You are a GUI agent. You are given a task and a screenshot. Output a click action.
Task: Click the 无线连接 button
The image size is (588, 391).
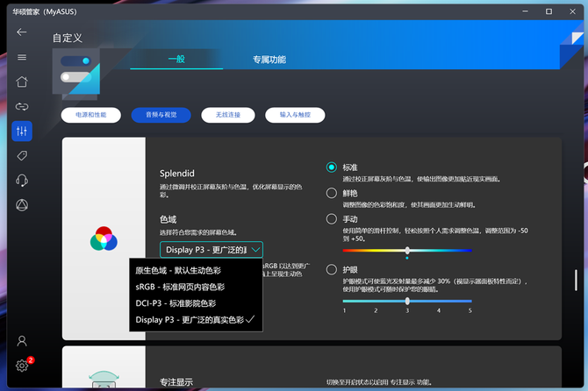[228, 115]
